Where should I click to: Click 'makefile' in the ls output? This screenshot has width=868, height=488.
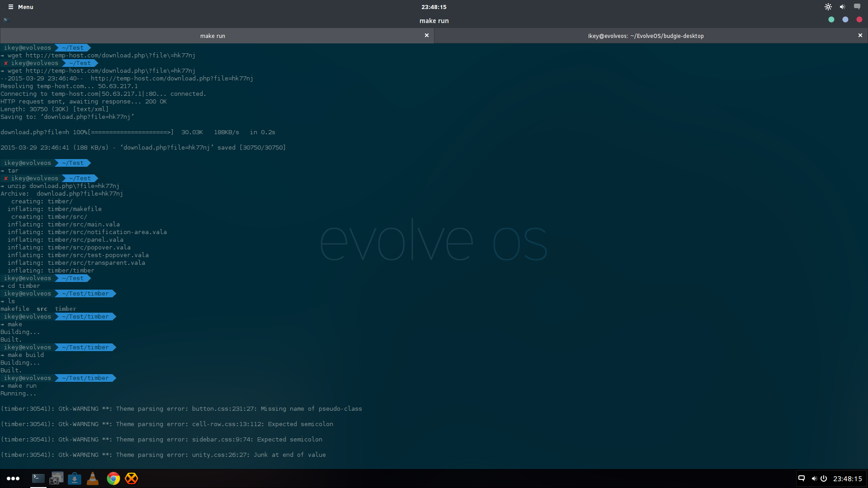15,309
